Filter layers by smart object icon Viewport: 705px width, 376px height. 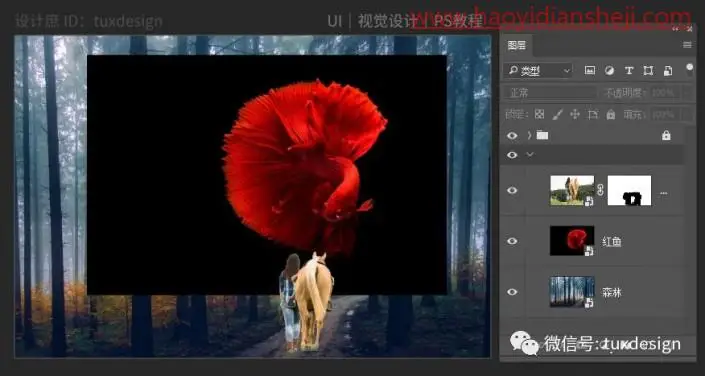pos(668,71)
